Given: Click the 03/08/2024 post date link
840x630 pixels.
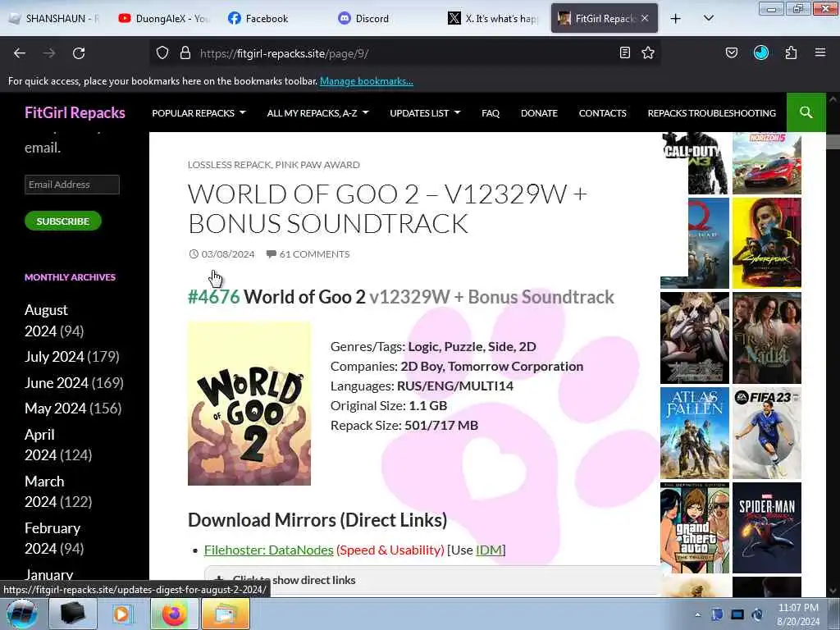Looking at the screenshot, I should pyautogui.click(x=228, y=254).
